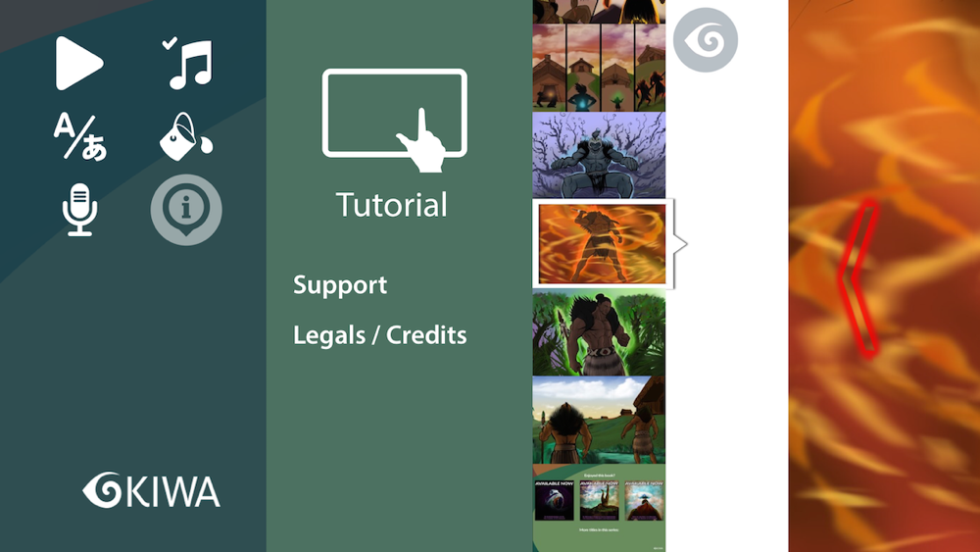This screenshot has width=980, height=552.
Task: Click the Tutorial label
Action: [x=391, y=205]
